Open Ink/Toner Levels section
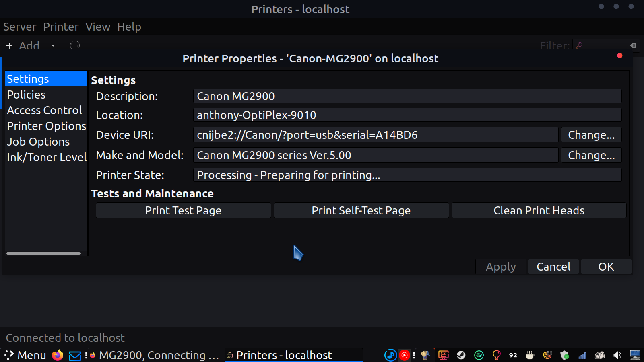 pyautogui.click(x=46, y=157)
